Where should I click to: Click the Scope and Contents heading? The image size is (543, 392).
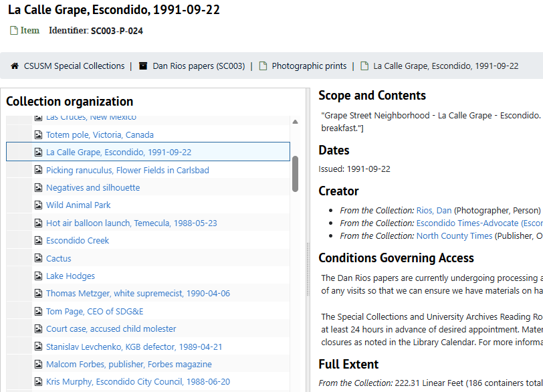click(372, 95)
